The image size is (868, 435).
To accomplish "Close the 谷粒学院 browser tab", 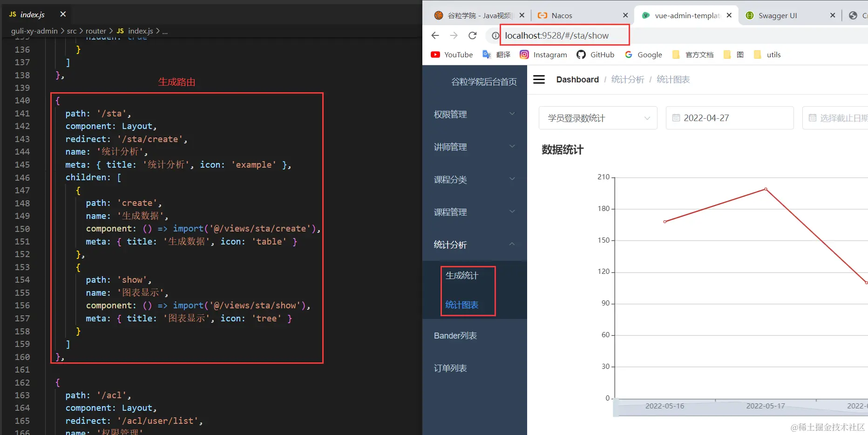I will [522, 15].
